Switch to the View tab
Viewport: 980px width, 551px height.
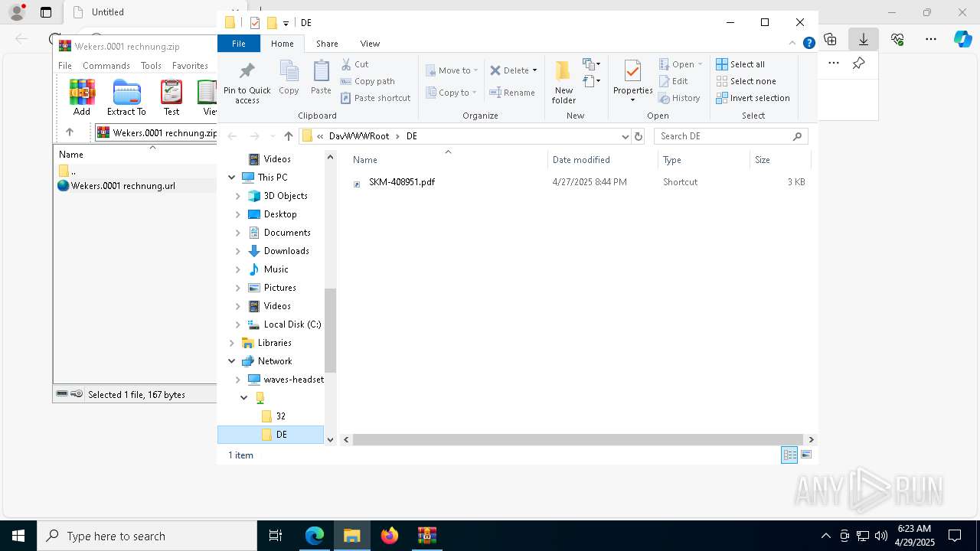coord(370,44)
